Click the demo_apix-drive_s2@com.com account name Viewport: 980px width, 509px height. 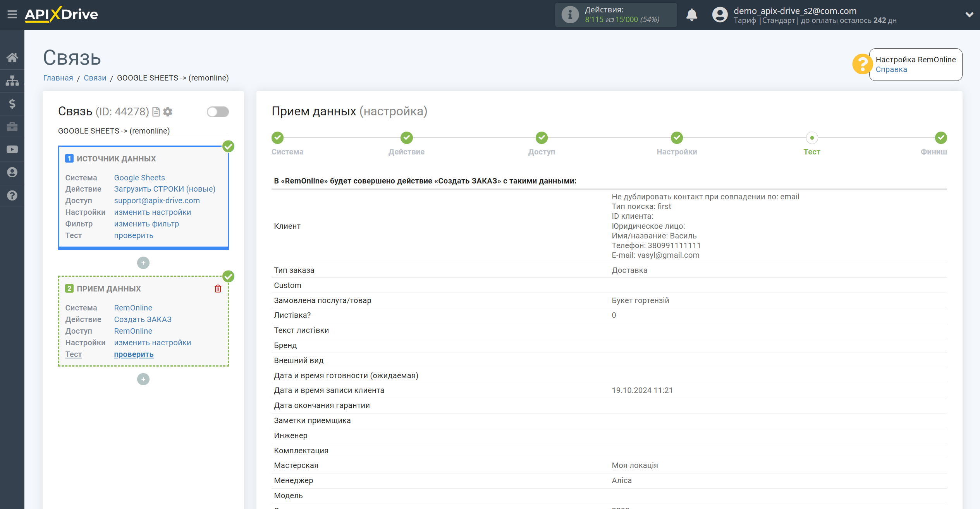tap(795, 11)
